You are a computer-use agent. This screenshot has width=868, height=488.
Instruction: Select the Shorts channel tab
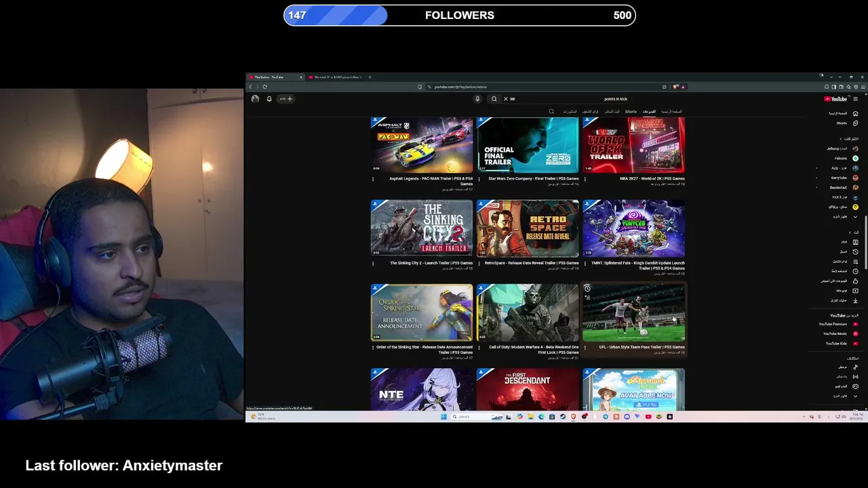(631, 111)
